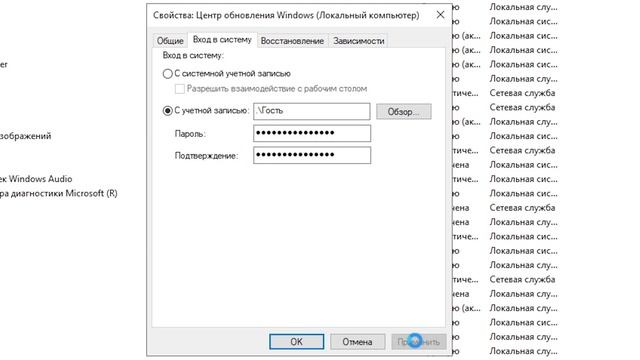Click the Обзор... button
Screen dimensions: 640x360
tap(403, 111)
